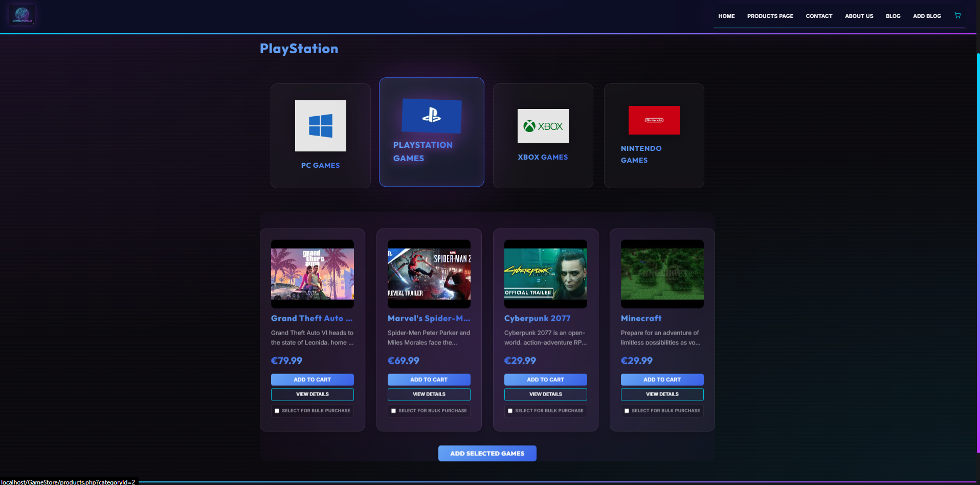Viewport: 980px width, 485px height.
Task: Click the €69.99 price
Action: 404,361
